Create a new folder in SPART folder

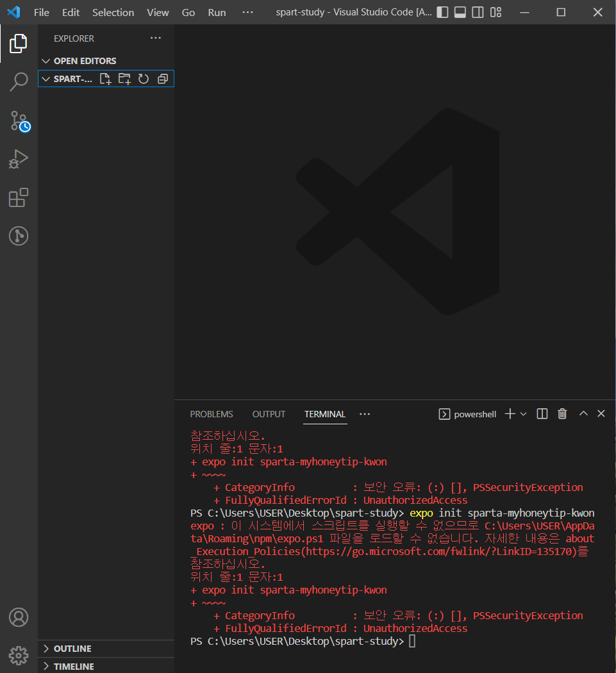[124, 79]
